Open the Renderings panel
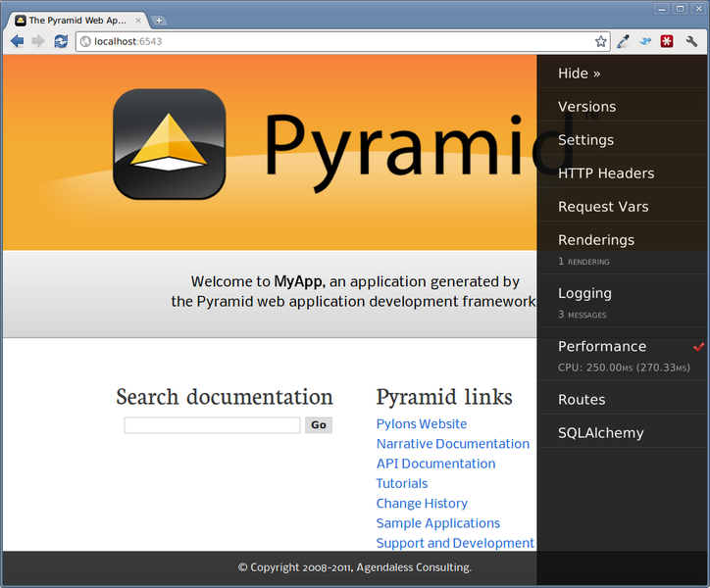The height and width of the screenshot is (588, 710). 596,240
